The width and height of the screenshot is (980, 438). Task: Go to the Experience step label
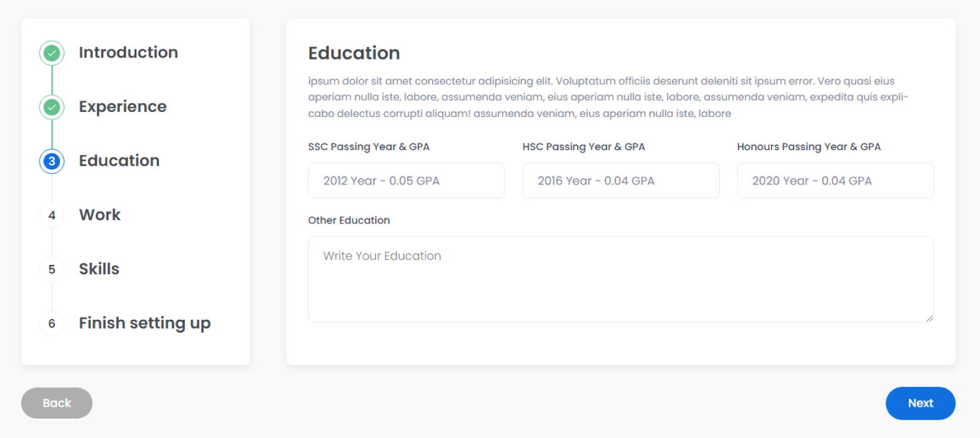123,107
